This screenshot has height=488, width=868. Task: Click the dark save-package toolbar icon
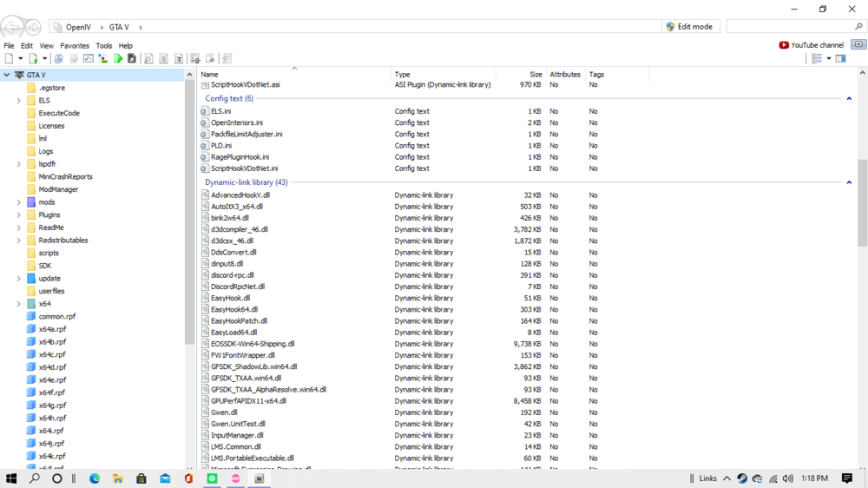pos(132,59)
